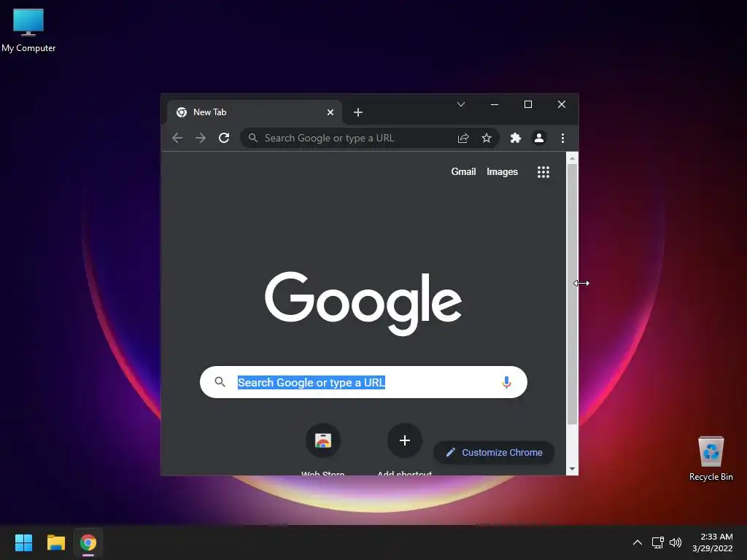Image resolution: width=747 pixels, height=560 pixels.
Task: Bookmark this tab with the star icon
Action: click(487, 138)
